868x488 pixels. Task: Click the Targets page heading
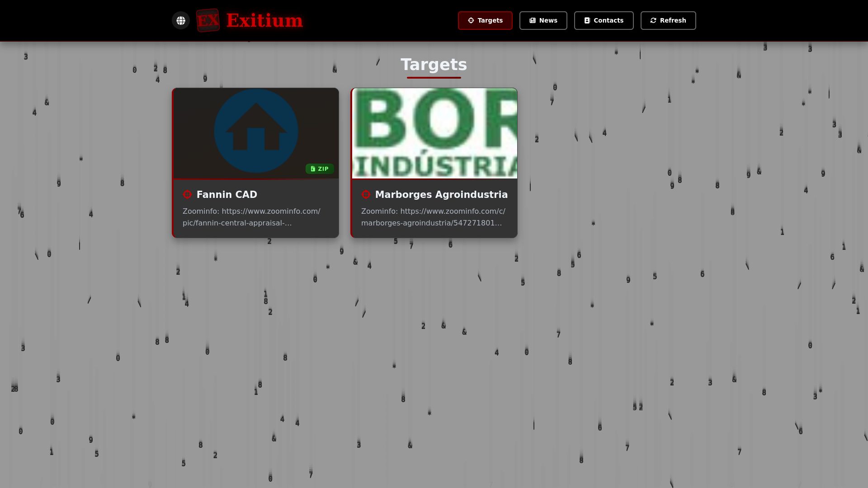pos(434,65)
